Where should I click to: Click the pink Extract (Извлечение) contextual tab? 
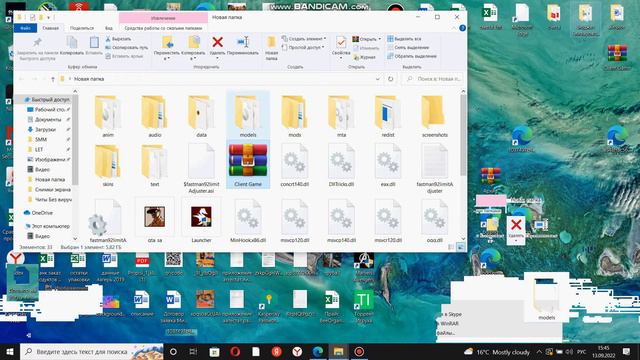tap(163, 18)
